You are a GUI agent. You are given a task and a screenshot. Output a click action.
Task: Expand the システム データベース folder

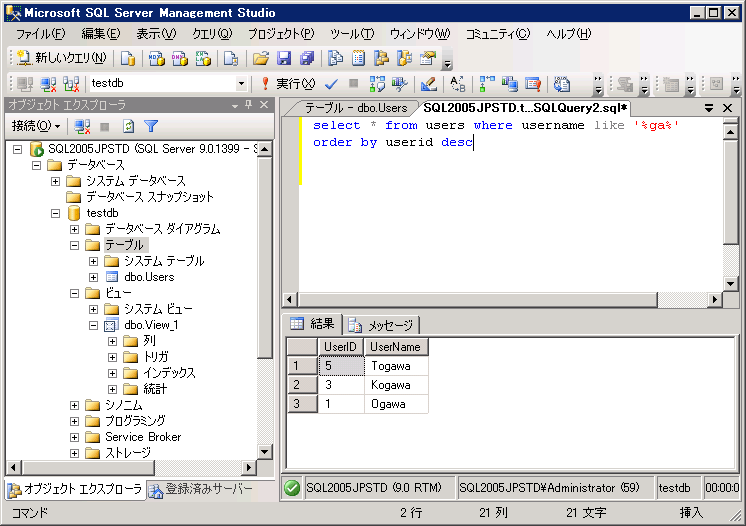pos(56,181)
